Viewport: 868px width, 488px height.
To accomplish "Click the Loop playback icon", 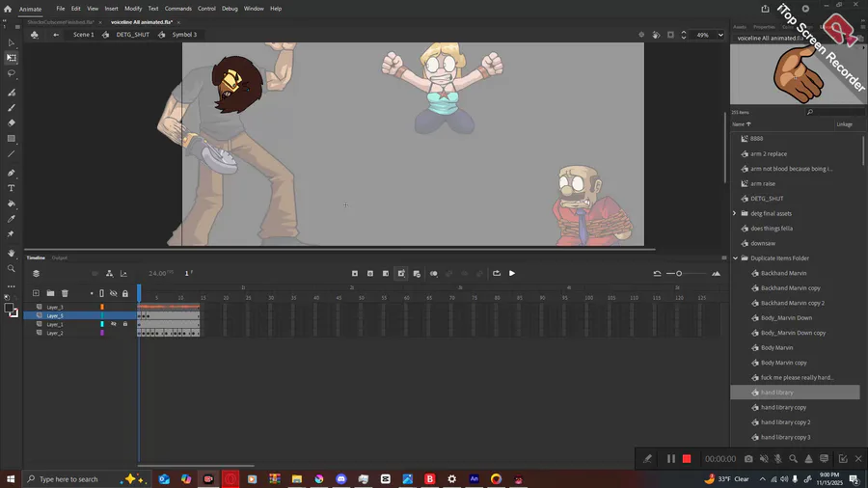I will click(497, 273).
